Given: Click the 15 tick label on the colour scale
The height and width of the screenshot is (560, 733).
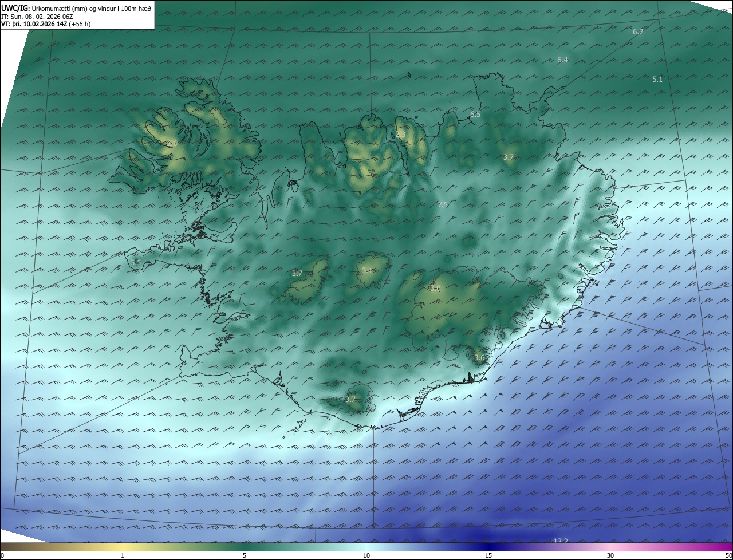Looking at the screenshot, I should click(x=488, y=555).
